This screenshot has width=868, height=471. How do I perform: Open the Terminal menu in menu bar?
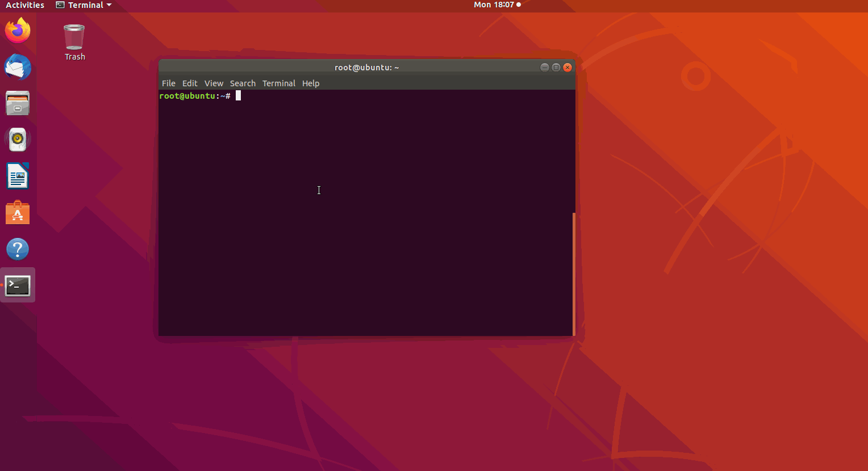tap(279, 83)
